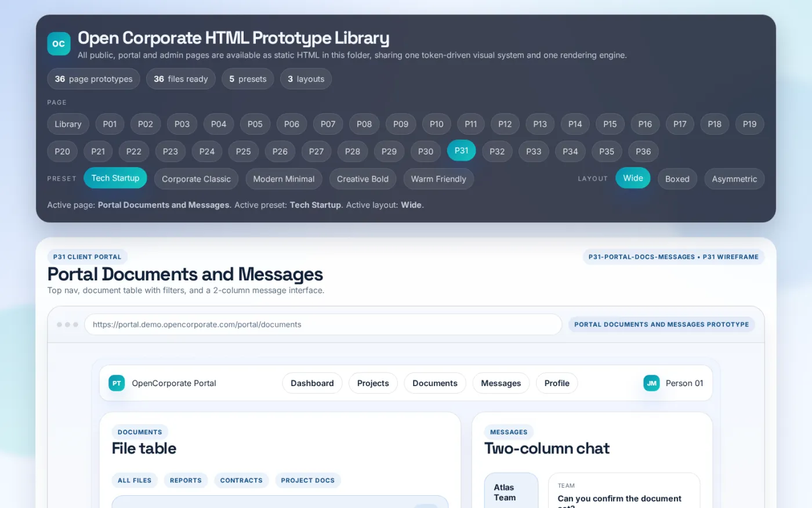Select page P36
Viewport: 812px width, 508px height.
(x=643, y=151)
